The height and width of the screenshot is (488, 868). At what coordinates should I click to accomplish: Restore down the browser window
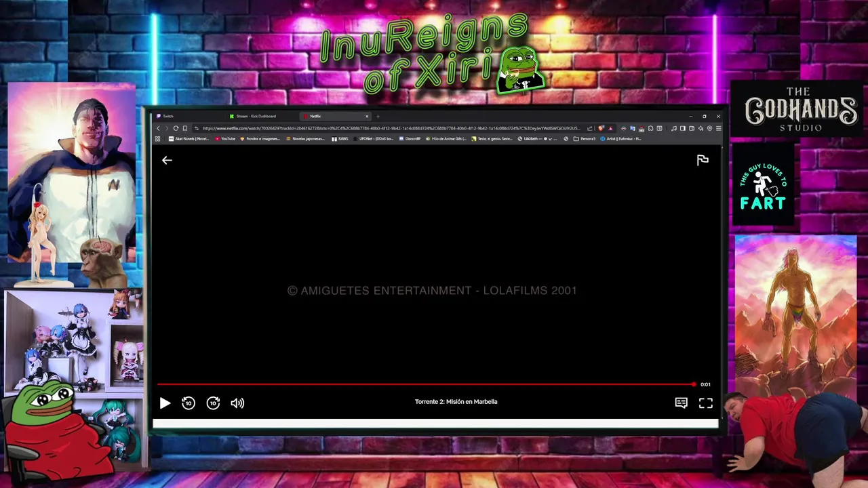click(705, 116)
